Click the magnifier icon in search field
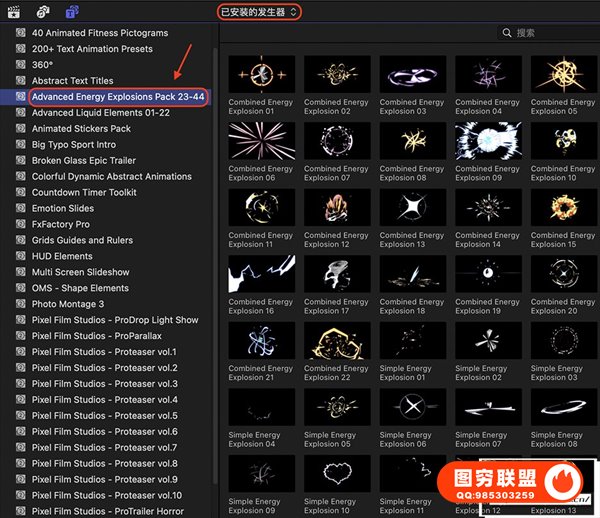This screenshot has height=518, width=600. [x=508, y=33]
